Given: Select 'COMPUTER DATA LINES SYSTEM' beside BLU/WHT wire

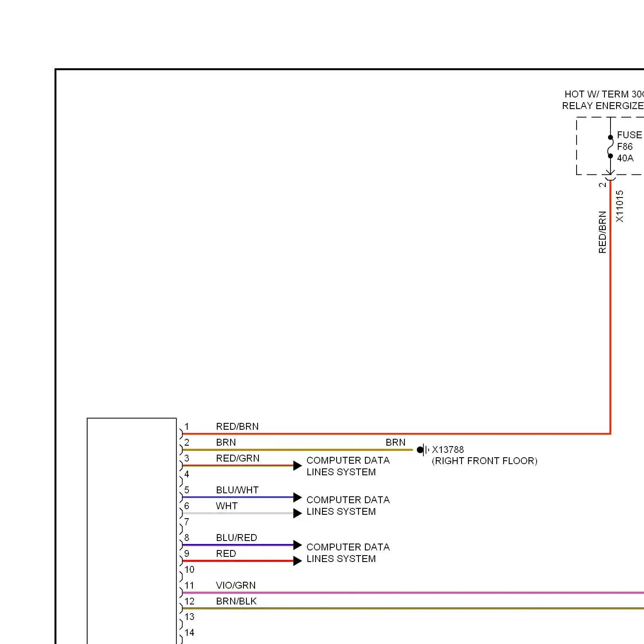Looking at the screenshot, I should tap(348, 505).
